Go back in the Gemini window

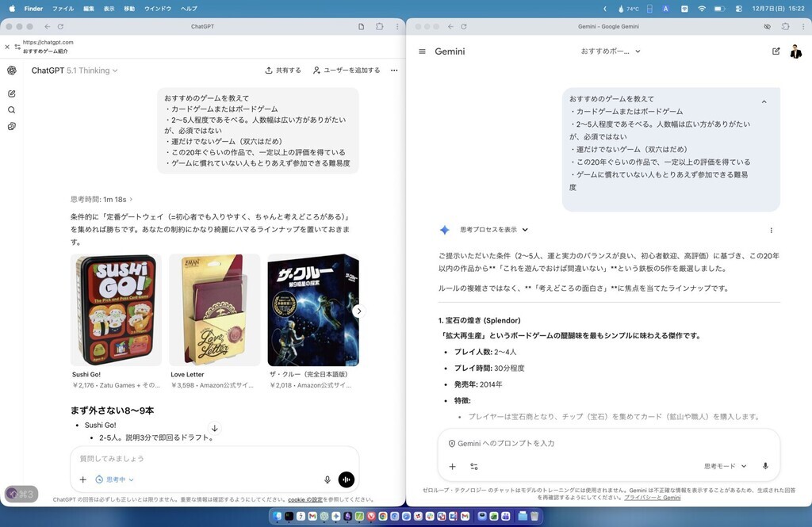click(450, 26)
